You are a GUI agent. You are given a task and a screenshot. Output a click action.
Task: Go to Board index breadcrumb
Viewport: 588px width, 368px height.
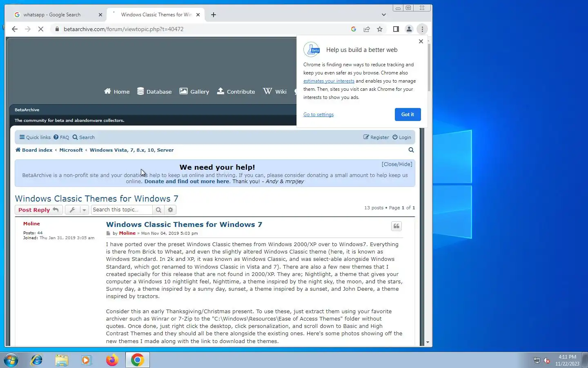coord(34,150)
